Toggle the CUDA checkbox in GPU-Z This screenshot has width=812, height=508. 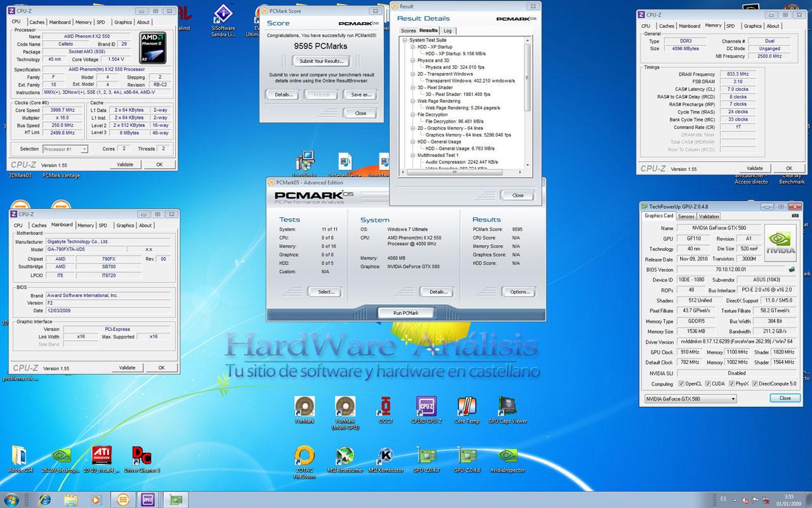[707, 384]
